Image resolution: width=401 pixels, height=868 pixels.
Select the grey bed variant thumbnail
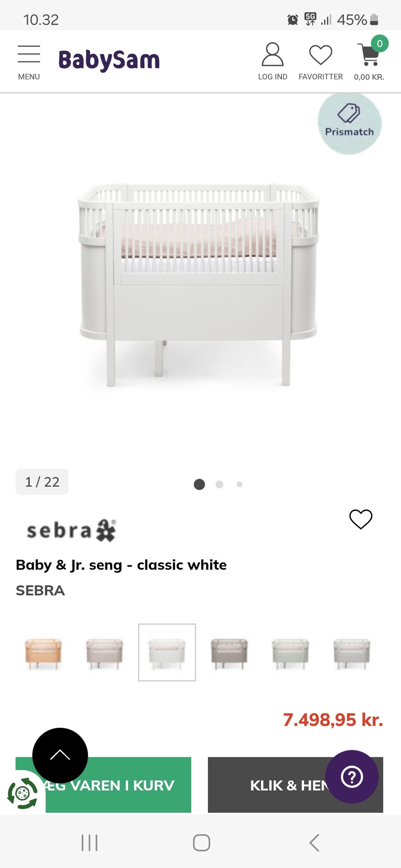pyautogui.click(x=352, y=652)
